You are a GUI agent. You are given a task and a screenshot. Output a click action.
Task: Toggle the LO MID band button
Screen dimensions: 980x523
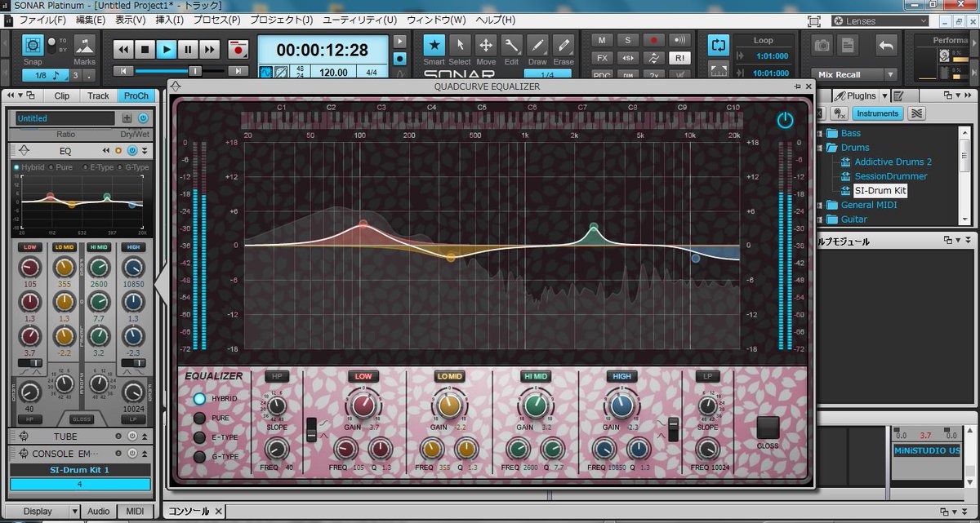(x=448, y=376)
